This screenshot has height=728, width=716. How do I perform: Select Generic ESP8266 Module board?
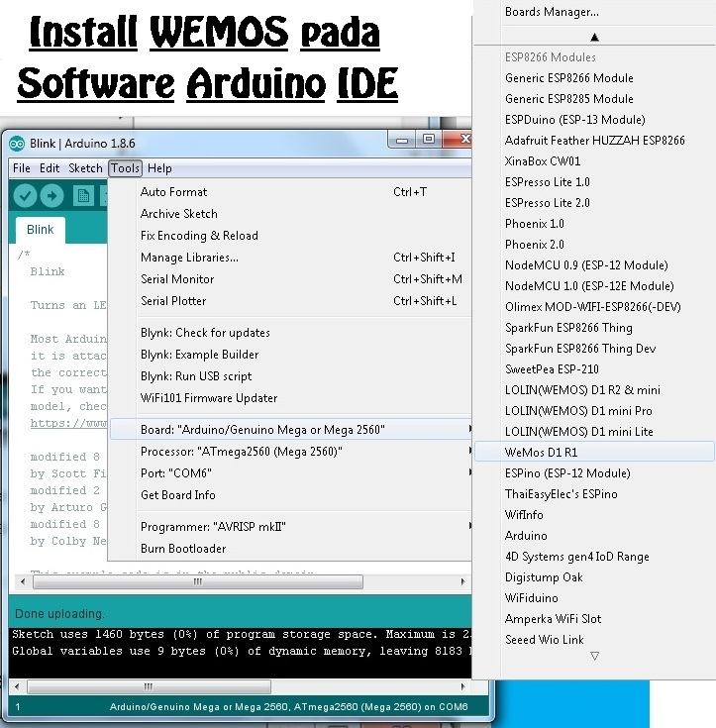594,78
